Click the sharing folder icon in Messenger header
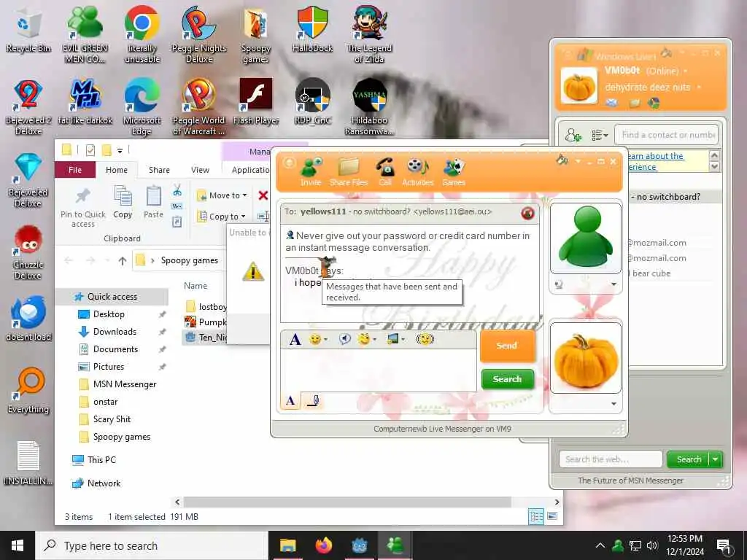The image size is (747, 560). click(x=635, y=103)
